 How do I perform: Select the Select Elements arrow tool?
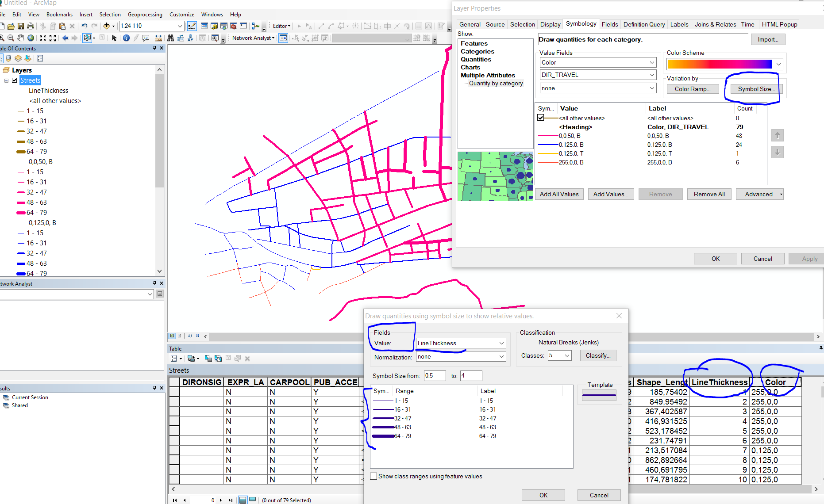click(114, 38)
